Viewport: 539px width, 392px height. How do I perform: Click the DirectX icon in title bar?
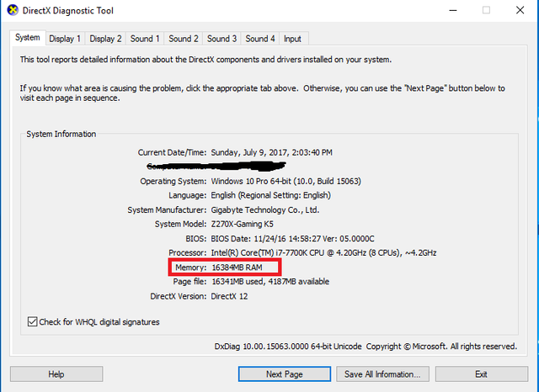tap(11, 10)
